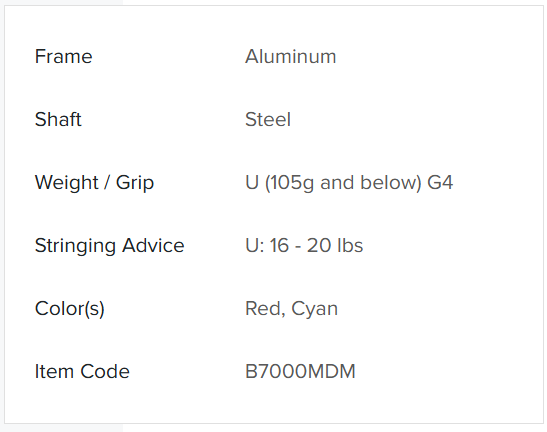This screenshot has height=432, width=547.
Task: Click the lbs unit text
Action: tap(349, 245)
